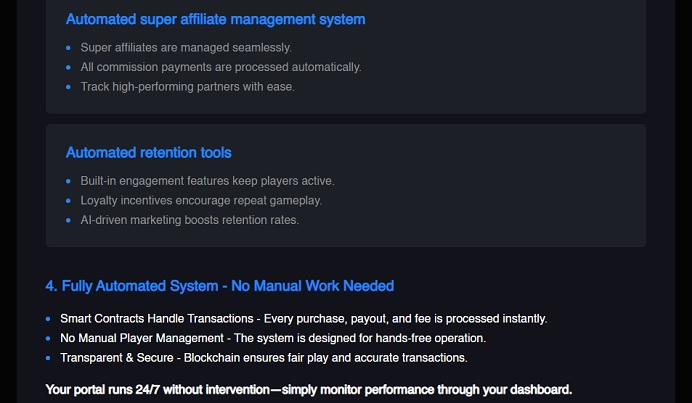This screenshot has width=692, height=403.
Task: Click bullet dot before 'Built-in engagement features'
Action: pyautogui.click(x=68, y=181)
